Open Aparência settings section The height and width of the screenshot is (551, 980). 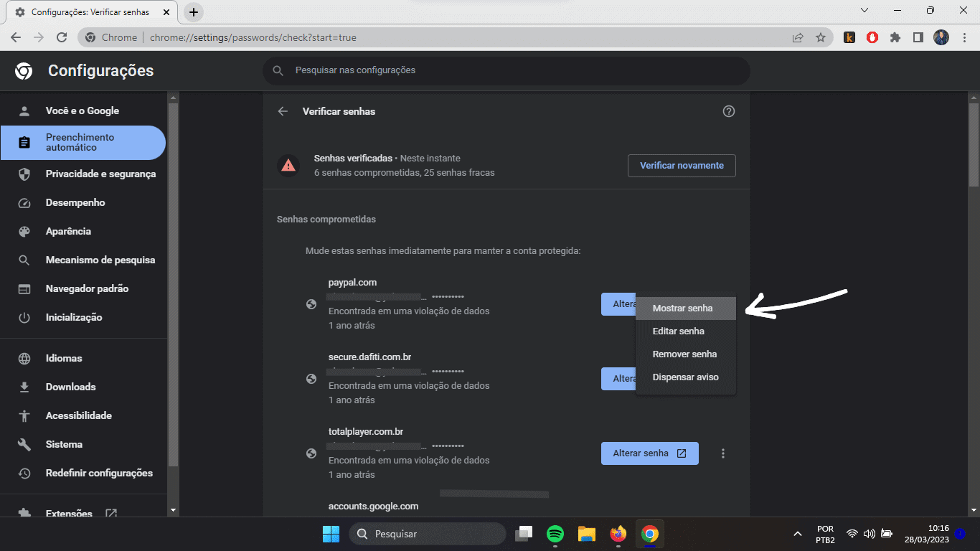tap(83, 231)
